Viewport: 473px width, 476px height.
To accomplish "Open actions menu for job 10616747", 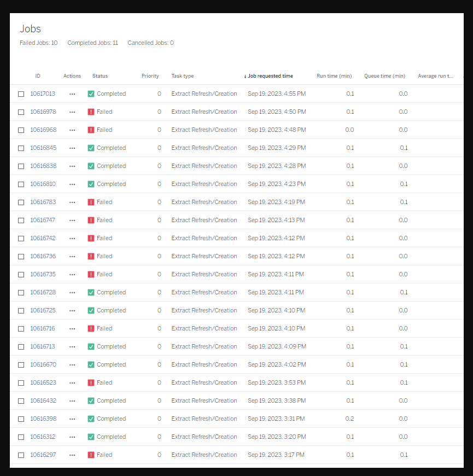I will (72, 220).
